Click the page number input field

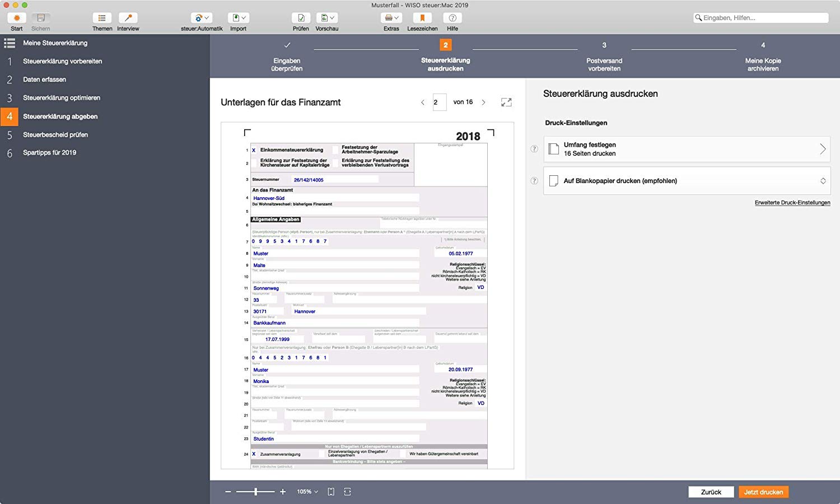[x=439, y=102]
